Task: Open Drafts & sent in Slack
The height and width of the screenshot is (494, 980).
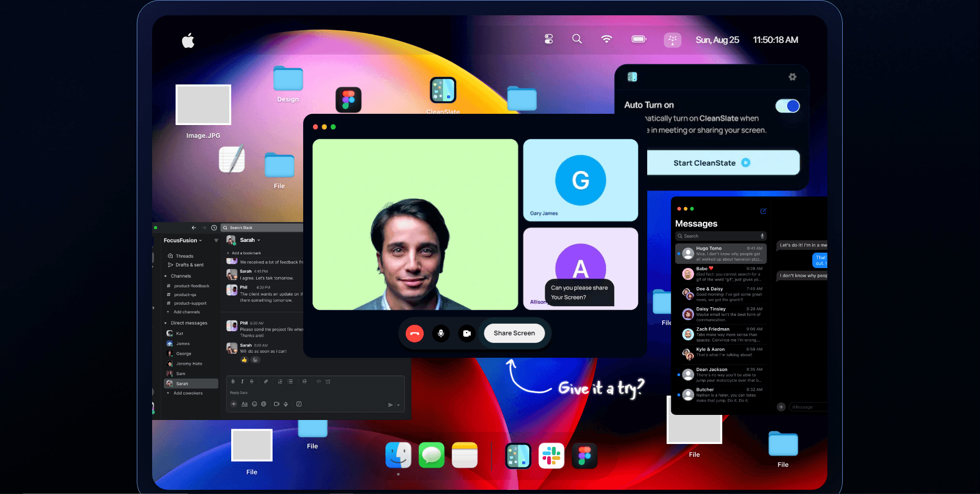Action: point(186,265)
